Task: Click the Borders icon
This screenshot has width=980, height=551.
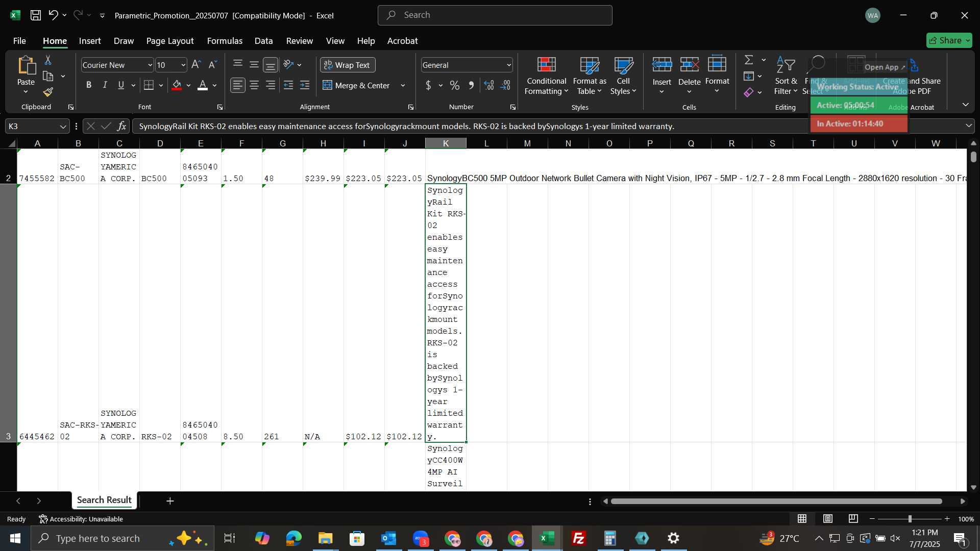Action: [x=149, y=85]
